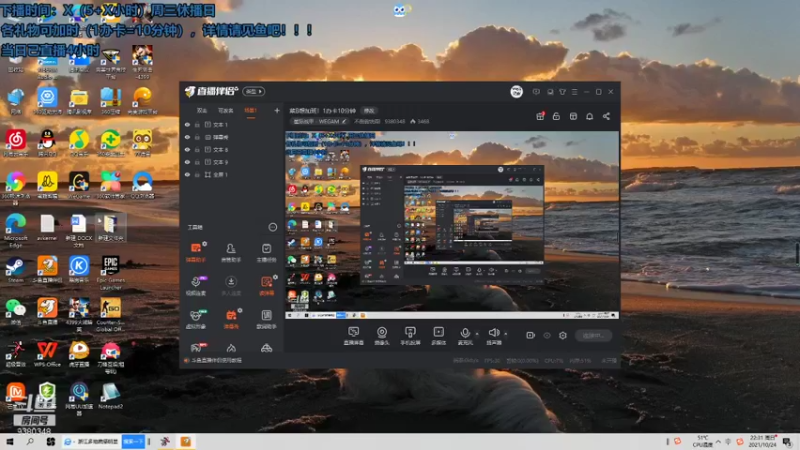
Task: Open the skin shirt icon
Action: [562, 92]
